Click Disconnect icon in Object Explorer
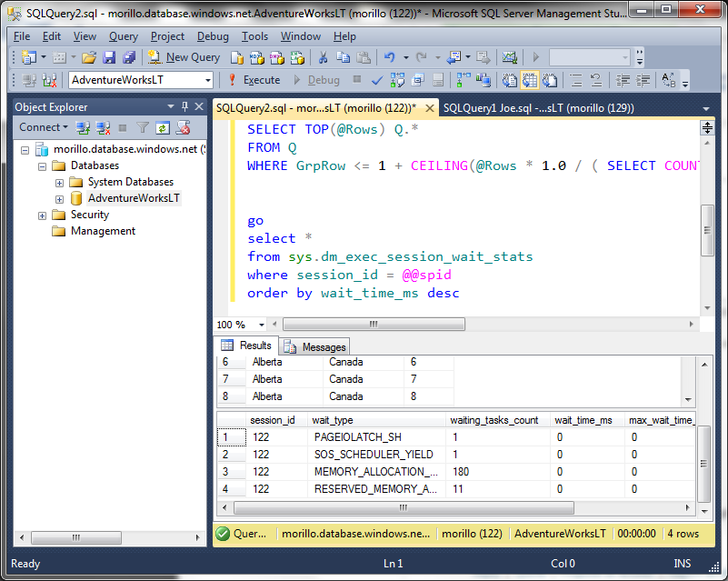This screenshot has width=728, height=581. [103, 127]
